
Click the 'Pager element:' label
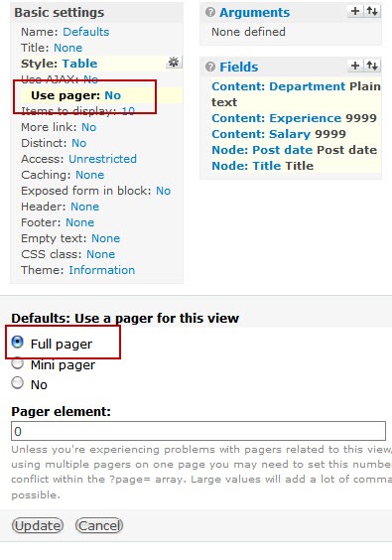(x=62, y=412)
